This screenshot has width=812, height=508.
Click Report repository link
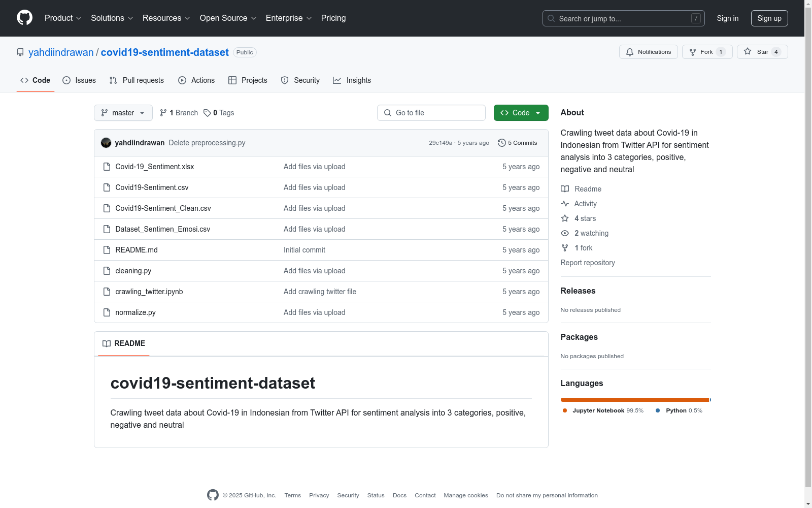[588, 263]
